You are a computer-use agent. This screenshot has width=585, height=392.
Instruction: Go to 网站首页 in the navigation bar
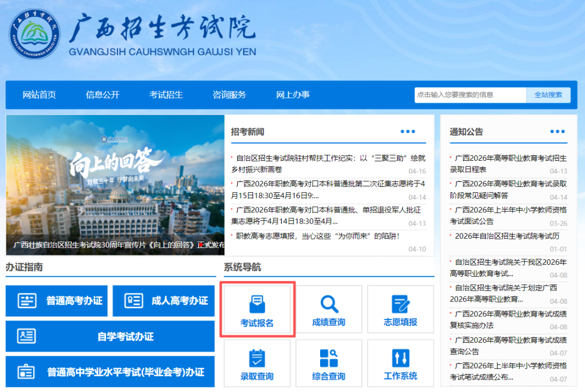pyautogui.click(x=39, y=95)
